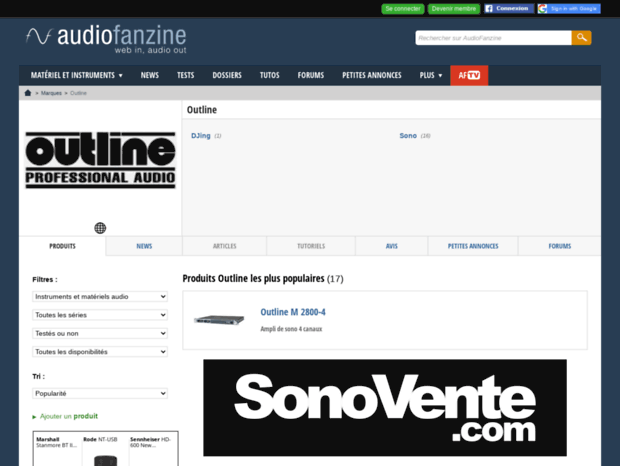Click Ajouter un produit link

coord(69,416)
